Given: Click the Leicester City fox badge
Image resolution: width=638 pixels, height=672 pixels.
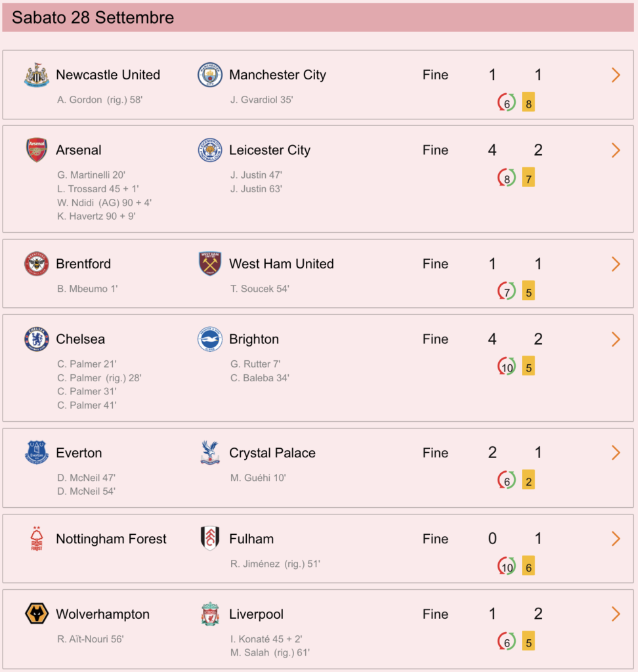Looking at the screenshot, I should tap(210, 150).
